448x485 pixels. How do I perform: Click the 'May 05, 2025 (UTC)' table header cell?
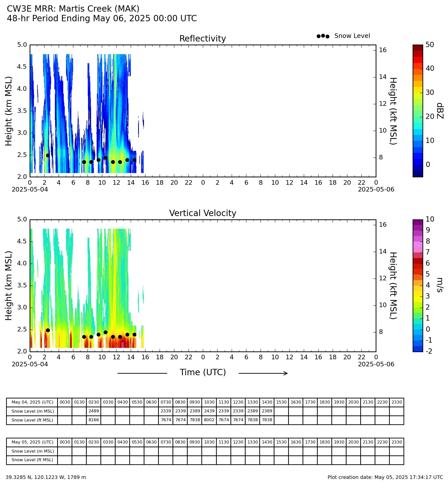coord(32,442)
